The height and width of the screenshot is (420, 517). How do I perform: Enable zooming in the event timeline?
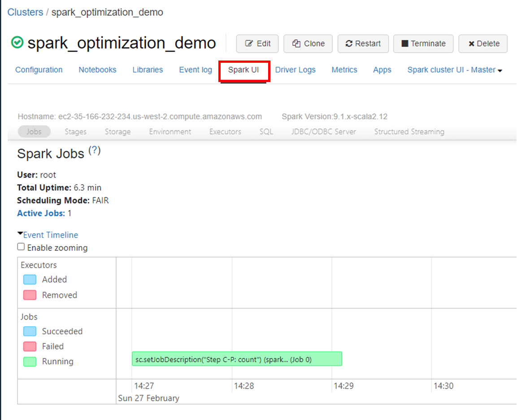(21, 246)
